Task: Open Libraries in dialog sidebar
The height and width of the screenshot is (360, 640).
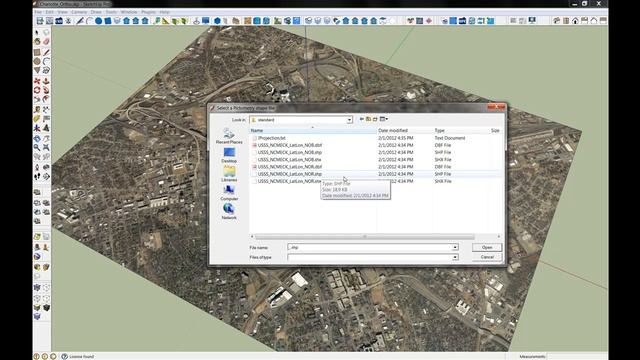Action: pyautogui.click(x=229, y=174)
